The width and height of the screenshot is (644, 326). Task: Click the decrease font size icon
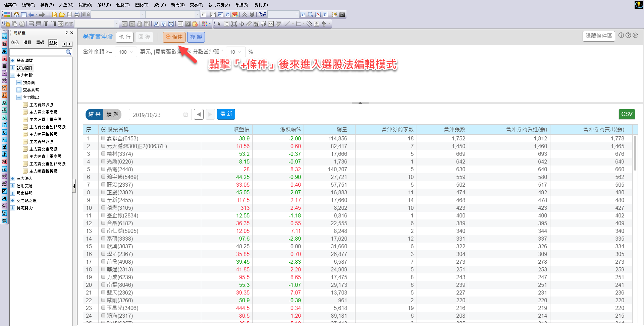click(164, 24)
